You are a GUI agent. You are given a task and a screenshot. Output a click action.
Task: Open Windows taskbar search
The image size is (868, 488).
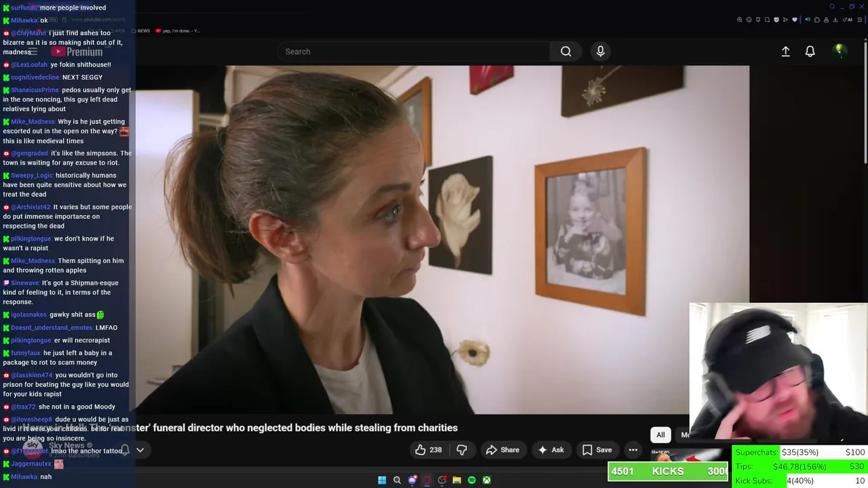coord(397,480)
